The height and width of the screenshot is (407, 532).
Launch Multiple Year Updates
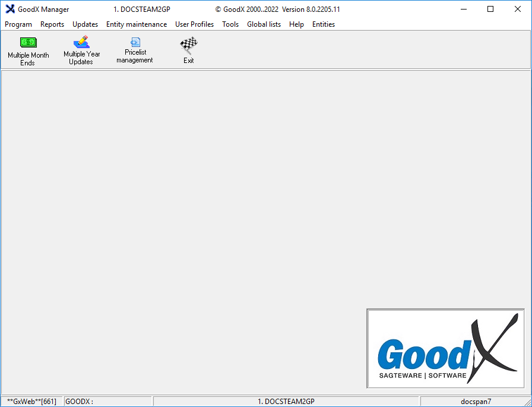pyautogui.click(x=81, y=51)
